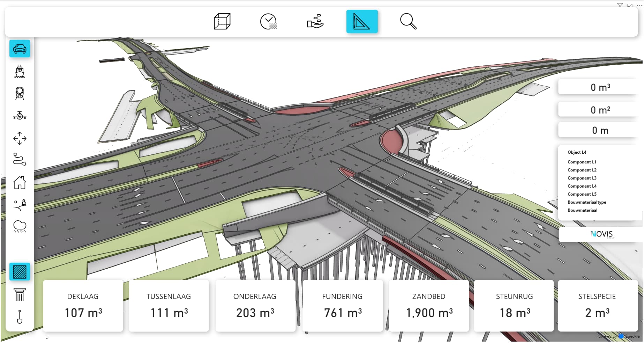The height and width of the screenshot is (343, 644).
Task: Choose the train category icon
Action: [20, 94]
